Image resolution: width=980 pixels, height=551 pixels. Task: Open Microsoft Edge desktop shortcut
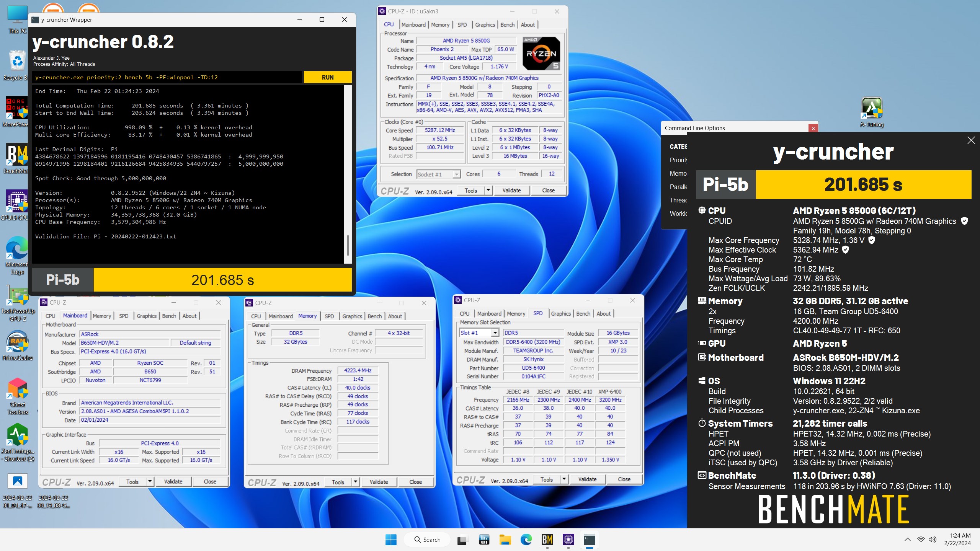(17, 256)
